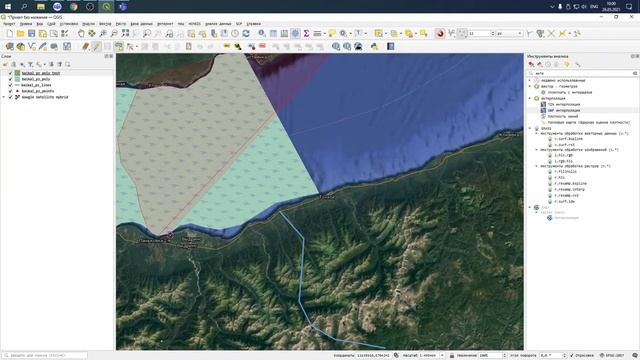Toggle visibility of baikal_pc_poly_test layer

pos(11,73)
